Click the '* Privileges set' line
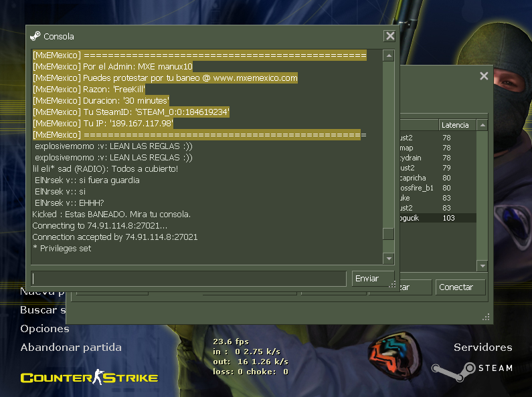This screenshot has height=397, width=532. (62, 249)
